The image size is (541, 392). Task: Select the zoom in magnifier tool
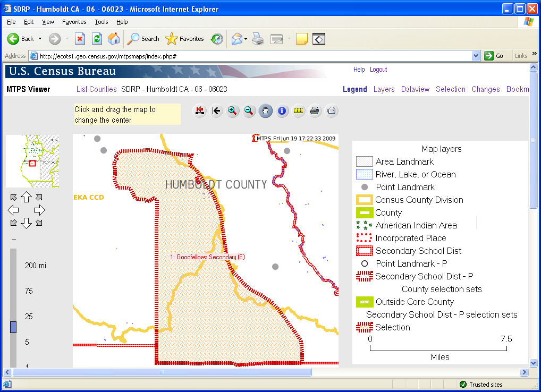point(233,110)
